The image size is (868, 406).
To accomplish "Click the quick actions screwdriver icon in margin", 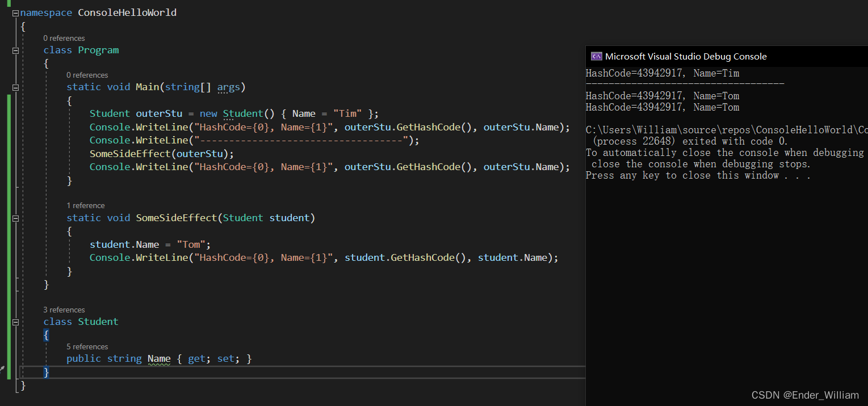I will 2,369.
